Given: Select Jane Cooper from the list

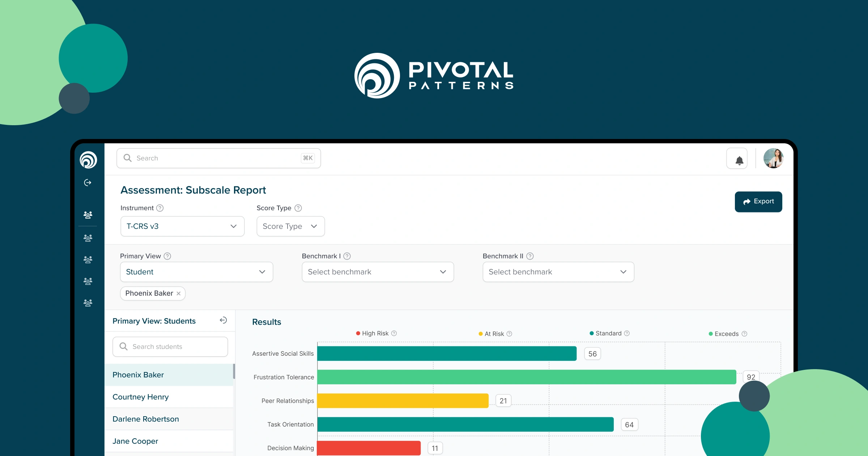Looking at the screenshot, I should 135,441.
